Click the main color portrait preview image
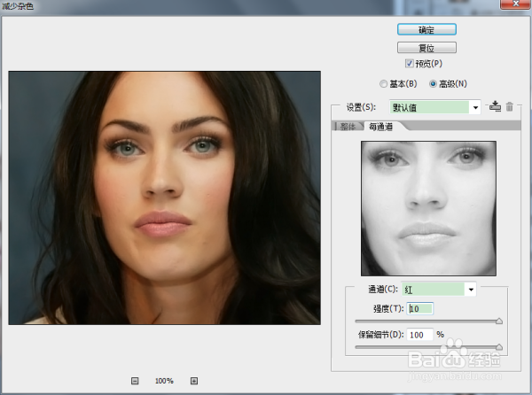532x395 pixels. pyautogui.click(x=165, y=197)
